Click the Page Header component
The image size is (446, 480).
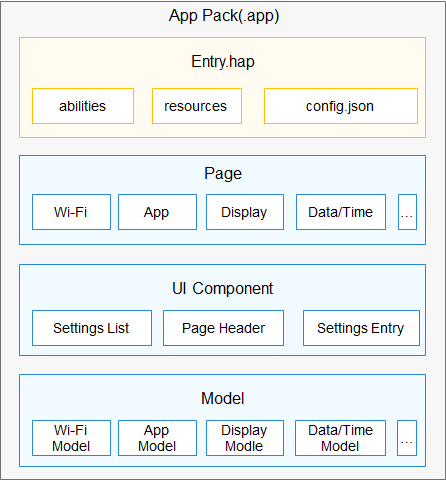(x=223, y=328)
